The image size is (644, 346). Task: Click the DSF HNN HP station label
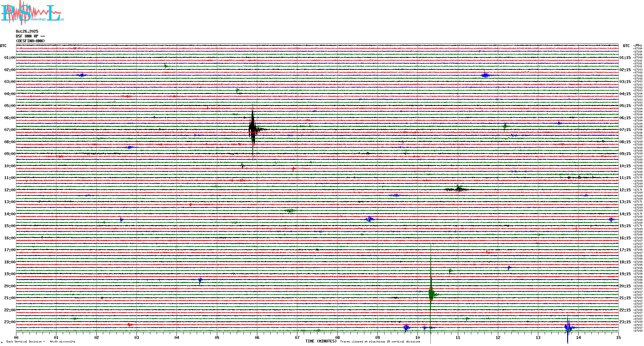tap(30, 36)
